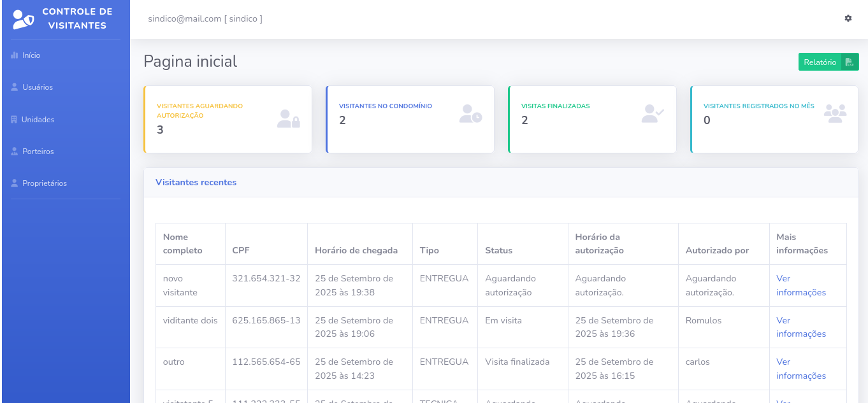
Task: Open the settings gear icon
Action: point(848,18)
